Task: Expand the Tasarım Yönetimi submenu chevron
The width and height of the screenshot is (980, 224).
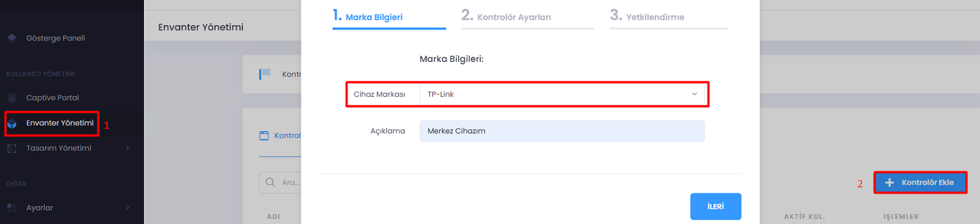Action: click(127, 148)
